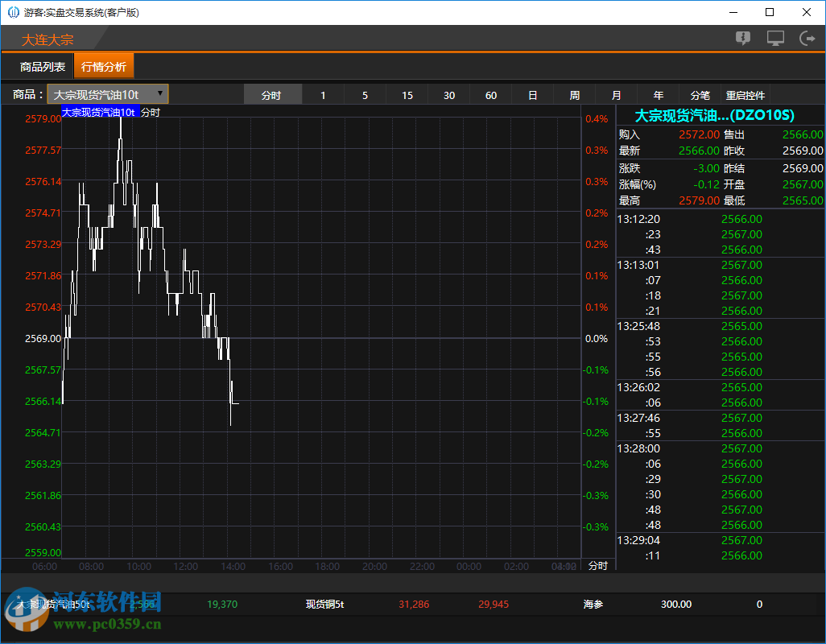Image resolution: width=826 pixels, height=644 pixels.
Task: Select the 年 yearly chart period
Action: 659,95
